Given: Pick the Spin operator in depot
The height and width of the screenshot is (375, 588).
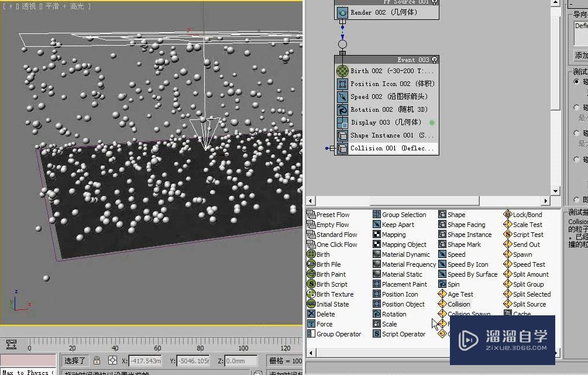Looking at the screenshot, I should [x=449, y=284].
